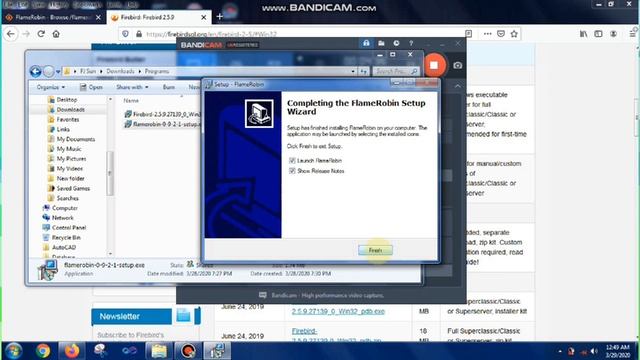Select My Documents in navigation pane

pyautogui.click(x=76, y=139)
